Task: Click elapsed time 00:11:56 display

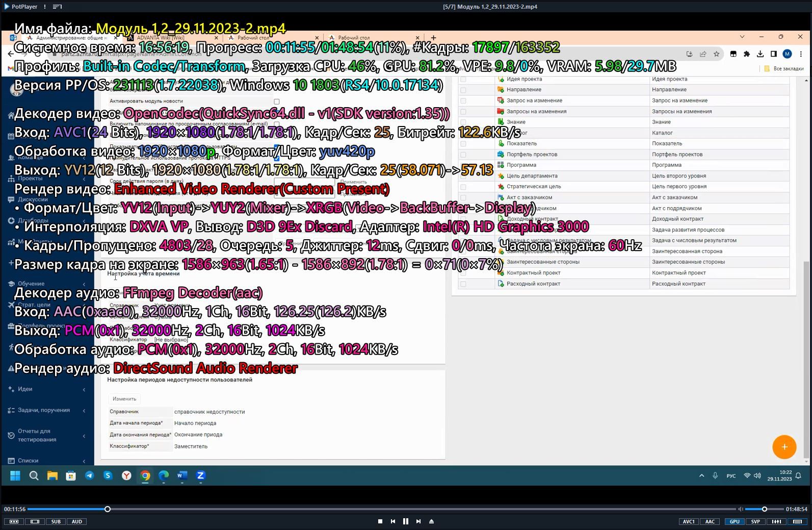Action: (x=15, y=509)
